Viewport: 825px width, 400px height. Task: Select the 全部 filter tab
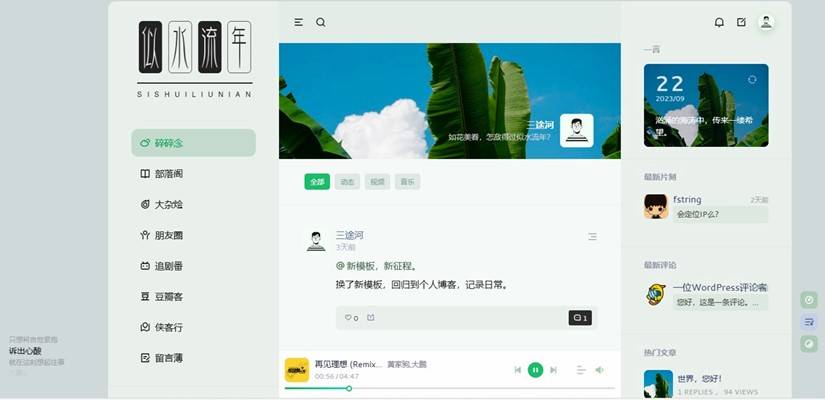pyautogui.click(x=317, y=182)
